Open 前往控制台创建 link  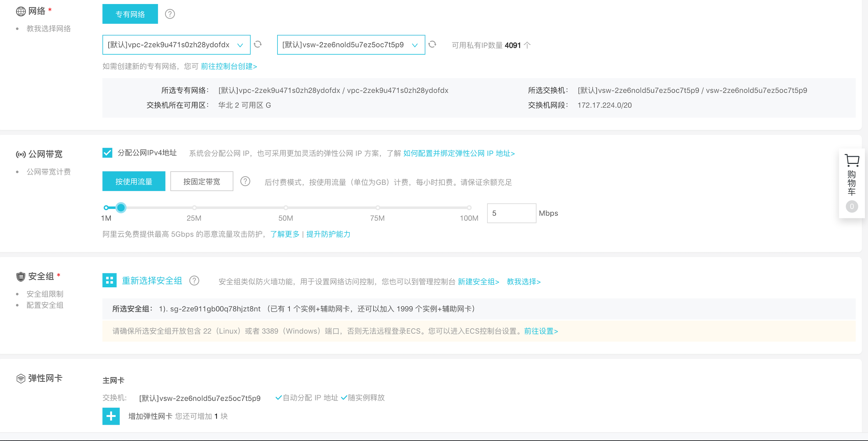[229, 67]
